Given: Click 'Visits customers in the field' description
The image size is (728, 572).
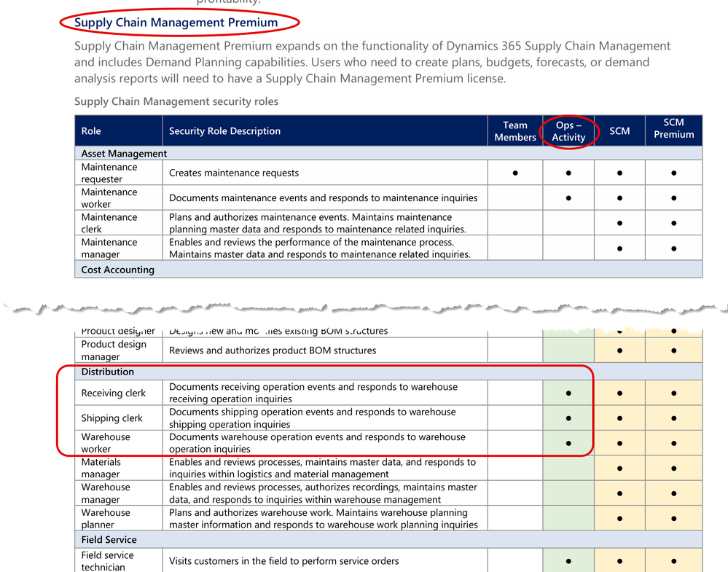Looking at the screenshot, I should click(x=283, y=561).
